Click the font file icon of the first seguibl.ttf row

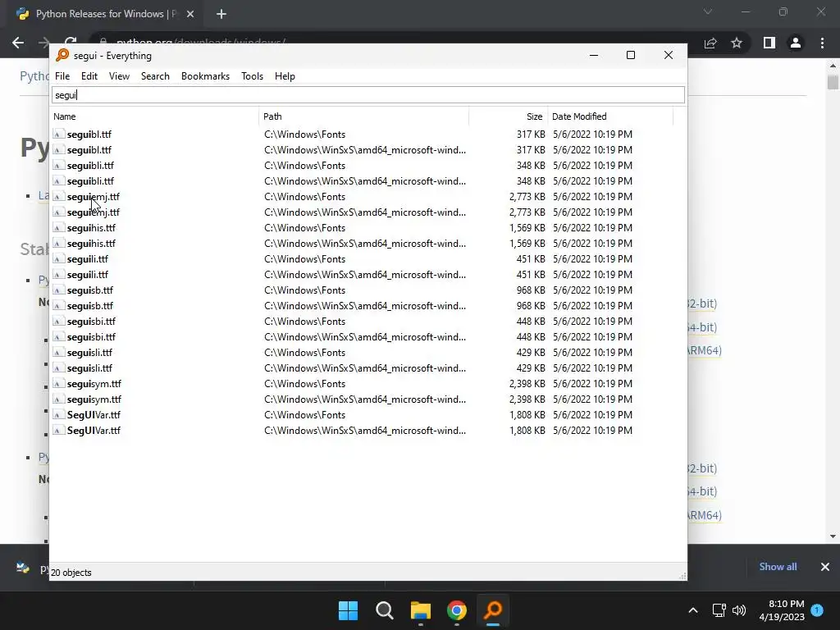[58, 134]
